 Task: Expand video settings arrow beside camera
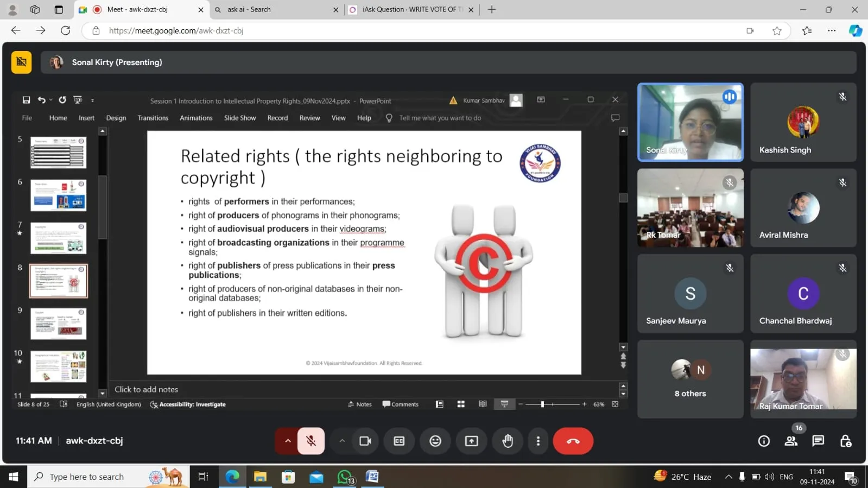pyautogui.click(x=342, y=441)
